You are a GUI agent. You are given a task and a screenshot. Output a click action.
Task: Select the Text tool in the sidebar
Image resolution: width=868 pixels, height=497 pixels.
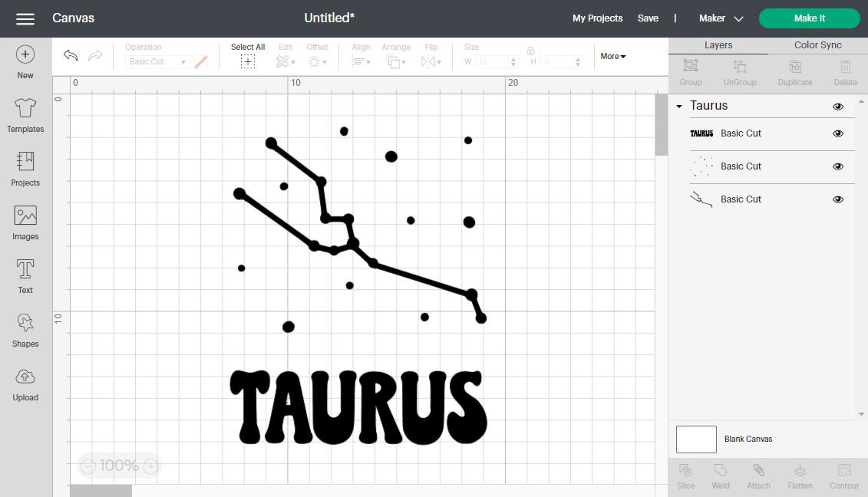pos(25,275)
